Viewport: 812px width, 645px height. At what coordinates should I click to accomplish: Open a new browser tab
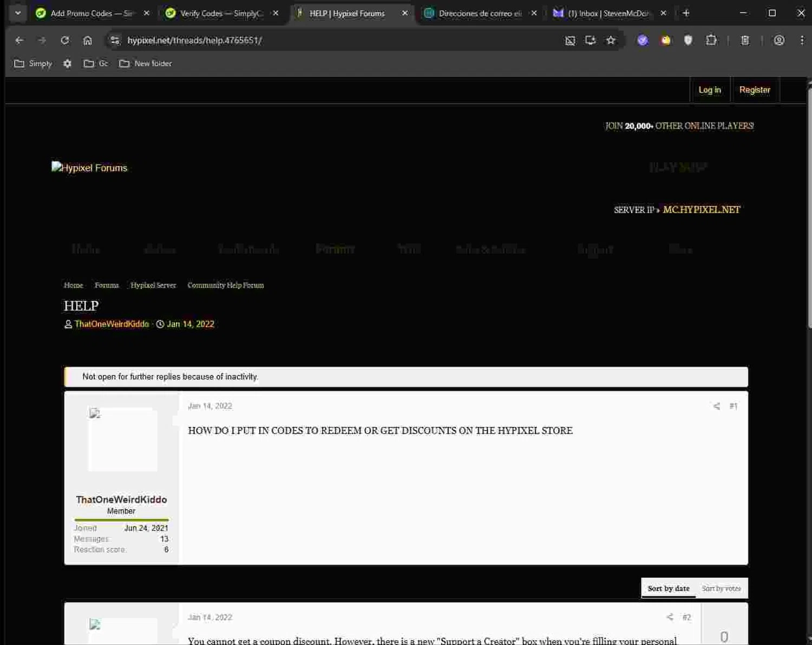tap(686, 13)
